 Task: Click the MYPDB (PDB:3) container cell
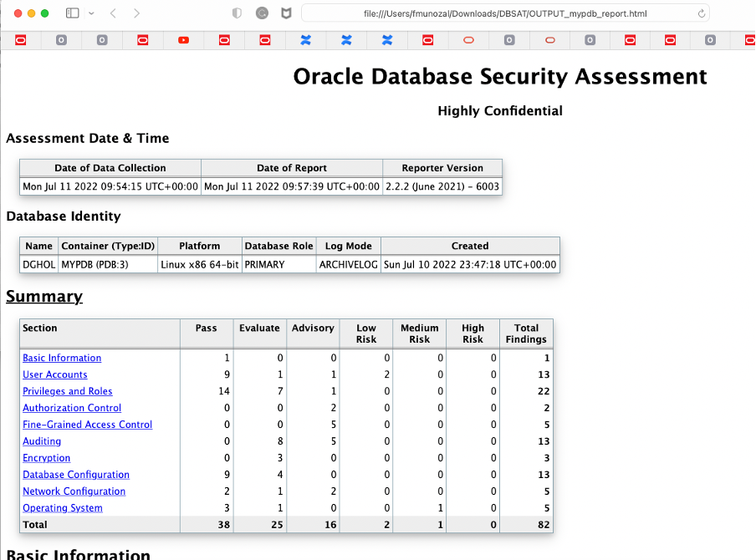click(x=108, y=265)
